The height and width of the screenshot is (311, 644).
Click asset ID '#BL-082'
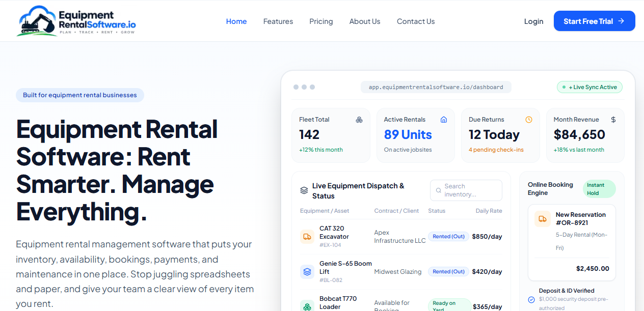(331, 280)
